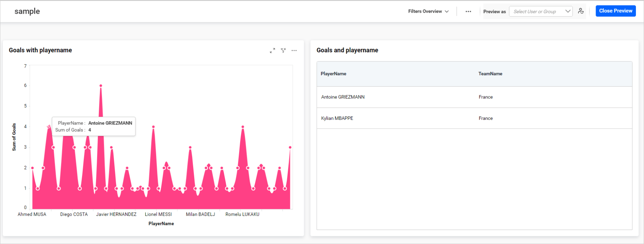Sort by PlayerName column header
Image resolution: width=644 pixels, height=244 pixels.
[x=333, y=74]
